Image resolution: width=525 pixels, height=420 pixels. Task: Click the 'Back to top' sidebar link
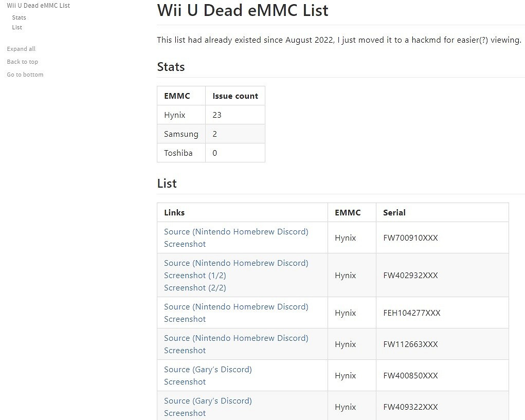(23, 62)
